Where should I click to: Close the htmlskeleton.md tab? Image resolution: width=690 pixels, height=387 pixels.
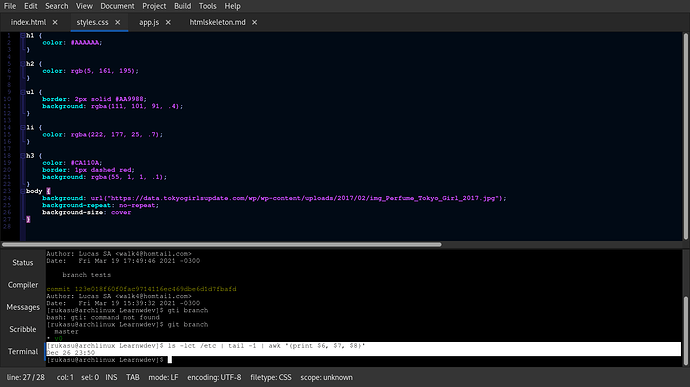(x=254, y=22)
